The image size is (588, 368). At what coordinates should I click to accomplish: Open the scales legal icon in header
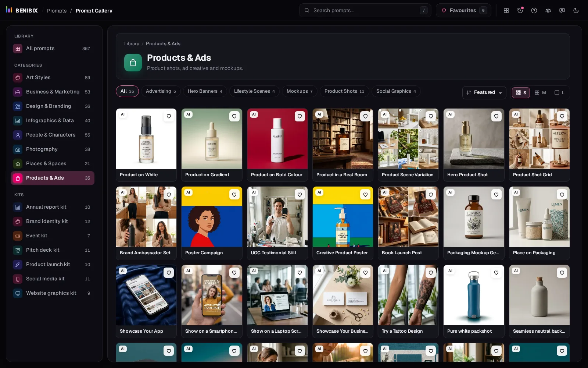(x=548, y=11)
